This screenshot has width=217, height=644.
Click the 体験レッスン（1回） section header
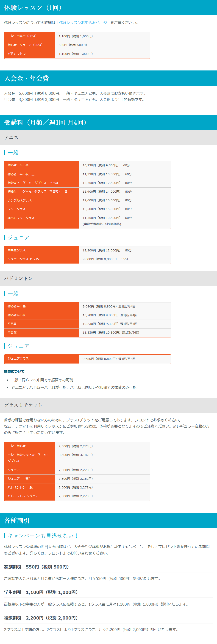[x=33, y=8]
